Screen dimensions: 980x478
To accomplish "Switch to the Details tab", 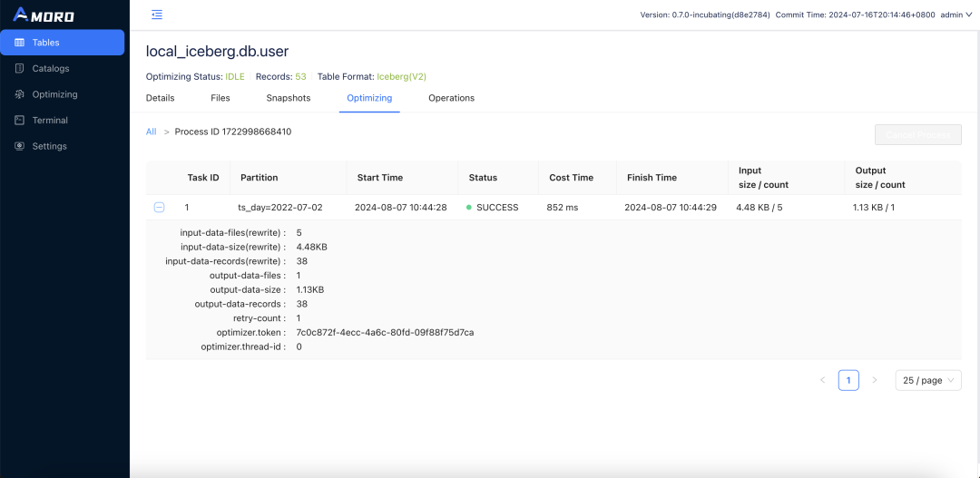I will (160, 98).
